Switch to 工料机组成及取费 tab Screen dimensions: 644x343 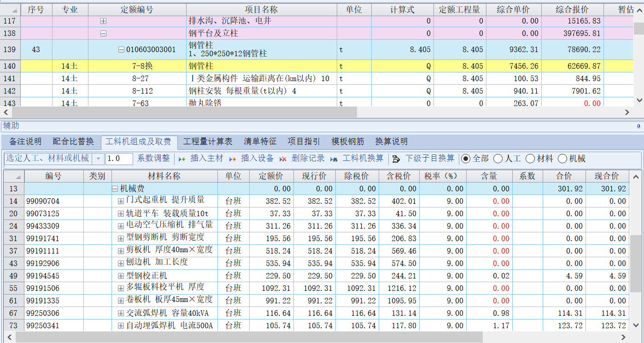pos(138,142)
